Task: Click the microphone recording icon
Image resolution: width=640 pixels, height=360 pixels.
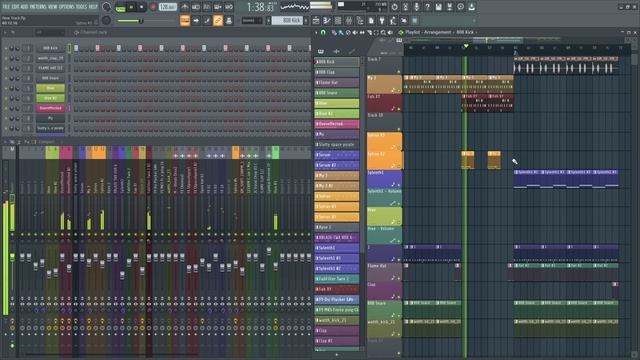Action: [417, 7]
